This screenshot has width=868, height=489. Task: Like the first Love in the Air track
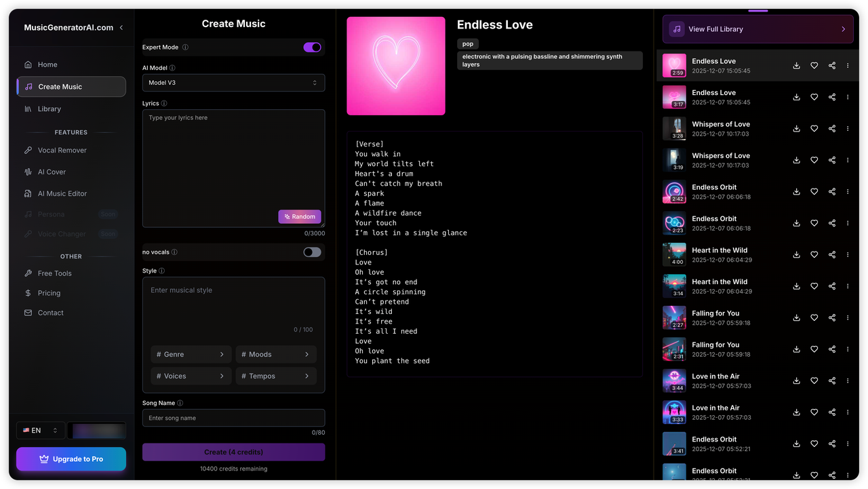(814, 381)
